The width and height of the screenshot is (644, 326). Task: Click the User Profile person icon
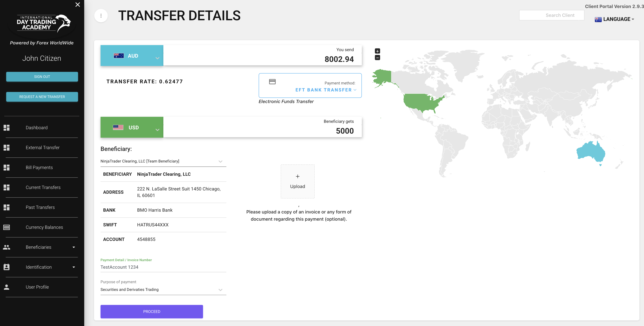[x=7, y=287]
